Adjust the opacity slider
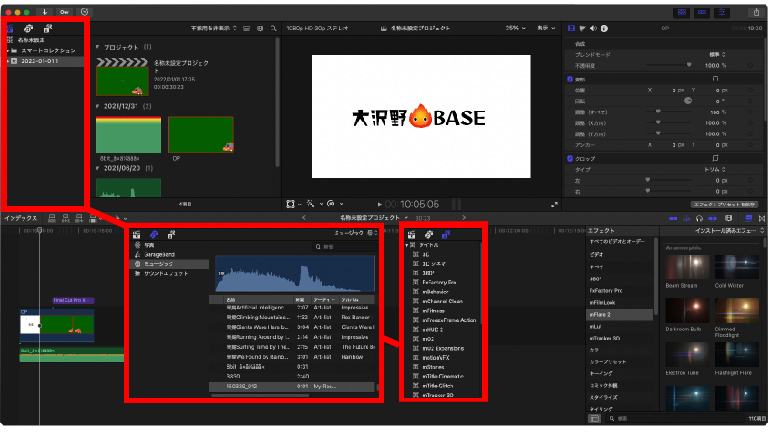This screenshot has height=432, width=768. pyautogui.click(x=668, y=65)
